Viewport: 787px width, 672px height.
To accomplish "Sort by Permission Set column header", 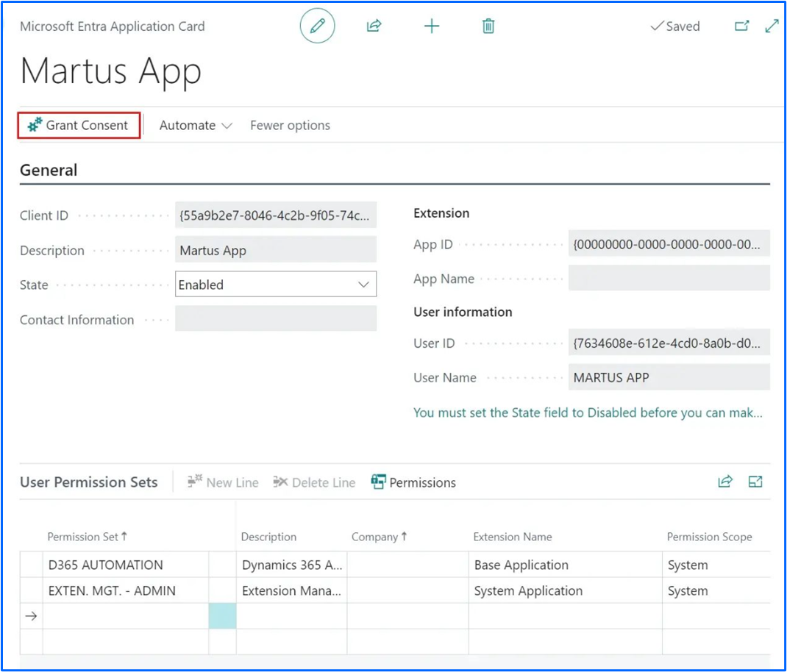I will tap(88, 537).
